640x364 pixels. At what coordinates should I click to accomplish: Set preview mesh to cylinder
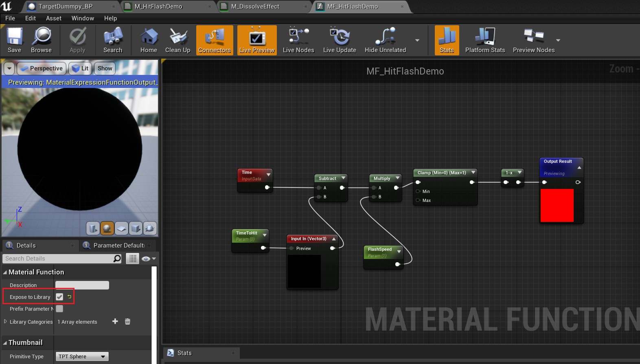(93, 228)
